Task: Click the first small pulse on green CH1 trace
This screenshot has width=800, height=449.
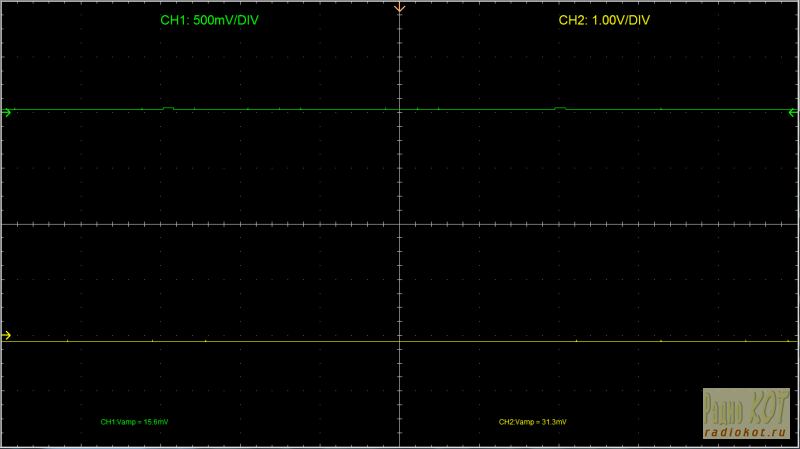Action: [x=168, y=107]
